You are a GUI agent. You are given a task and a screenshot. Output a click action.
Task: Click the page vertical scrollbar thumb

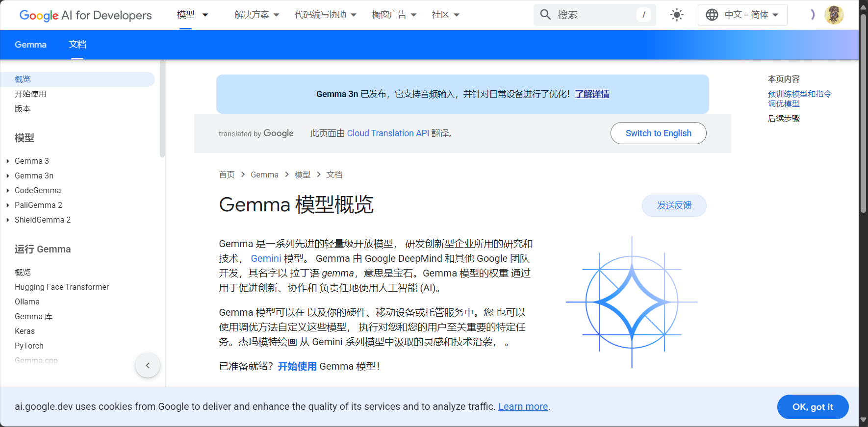[863, 113]
